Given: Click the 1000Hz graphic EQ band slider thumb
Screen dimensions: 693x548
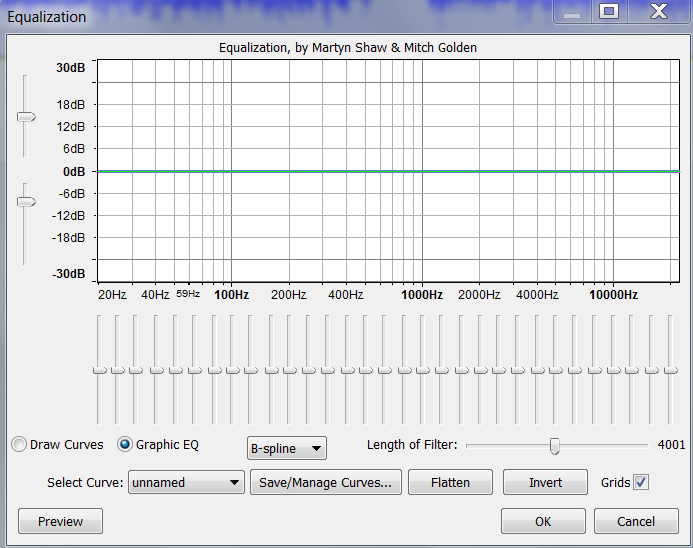Looking at the screenshot, I should point(423,370).
